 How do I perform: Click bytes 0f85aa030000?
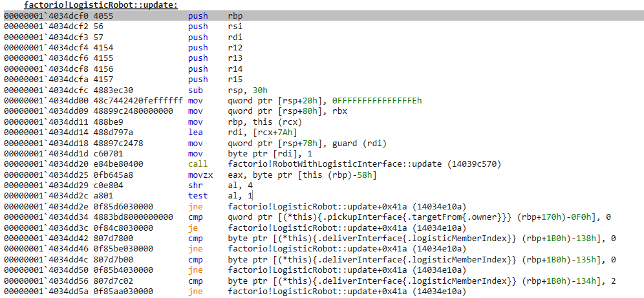pyautogui.click(x=123, y=292)
